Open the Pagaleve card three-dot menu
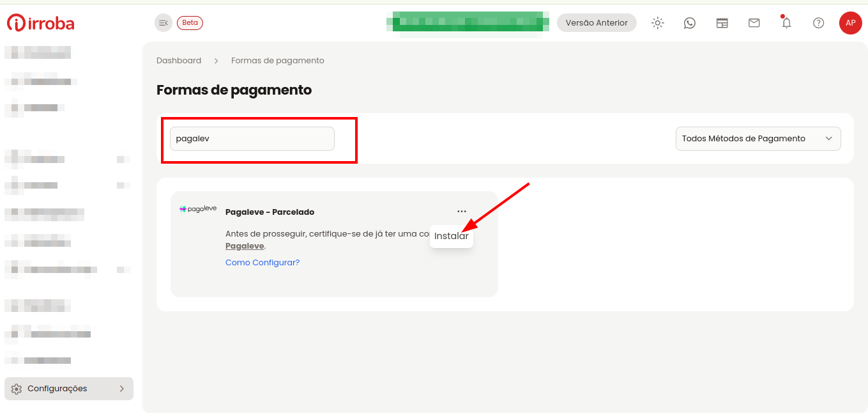868x413 pixels. (x=462, y=212)
